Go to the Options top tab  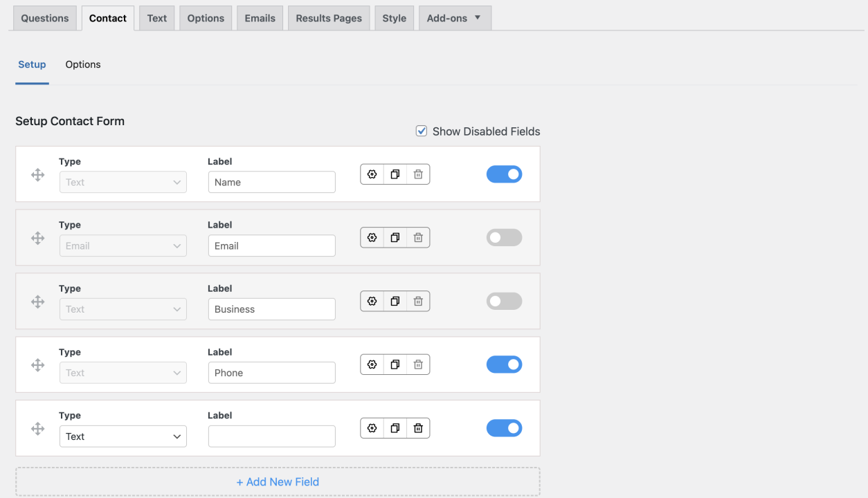pos(206,18)
